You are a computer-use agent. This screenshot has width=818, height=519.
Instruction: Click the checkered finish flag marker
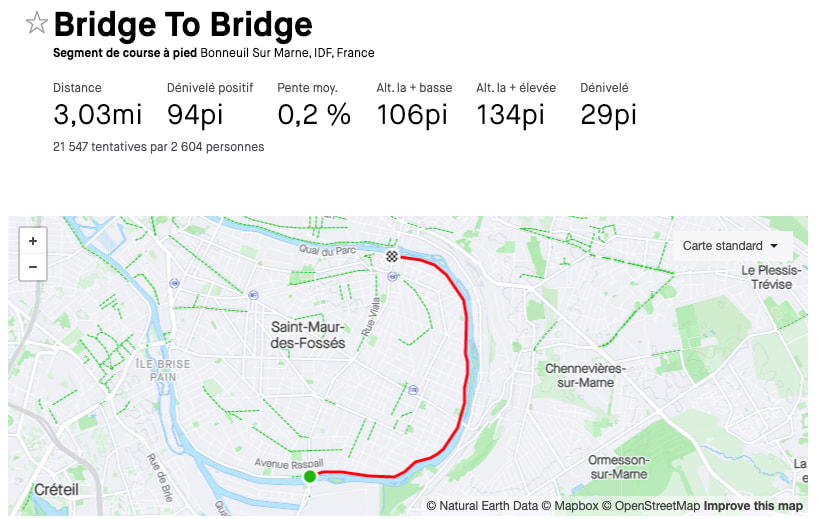click(393, 256)
